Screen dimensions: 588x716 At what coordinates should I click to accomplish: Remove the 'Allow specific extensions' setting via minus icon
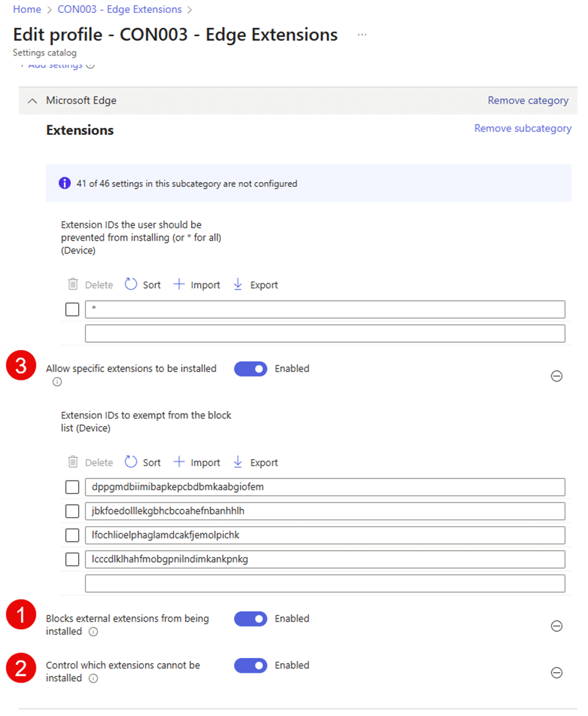[556, 376]
